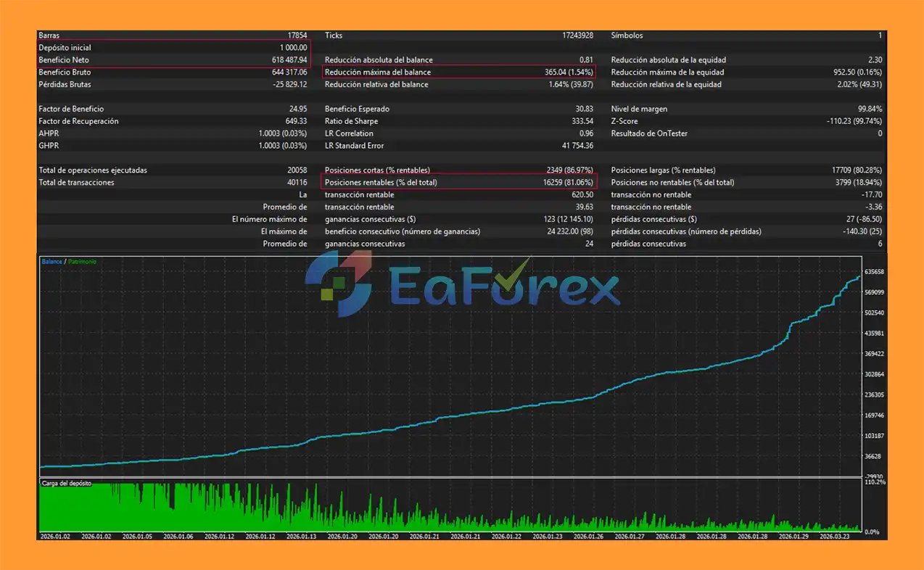The width and height of the screenshot is (924, 570).
Task: Click the Carga del depósito chart label
Action: (x=67, y=483)
